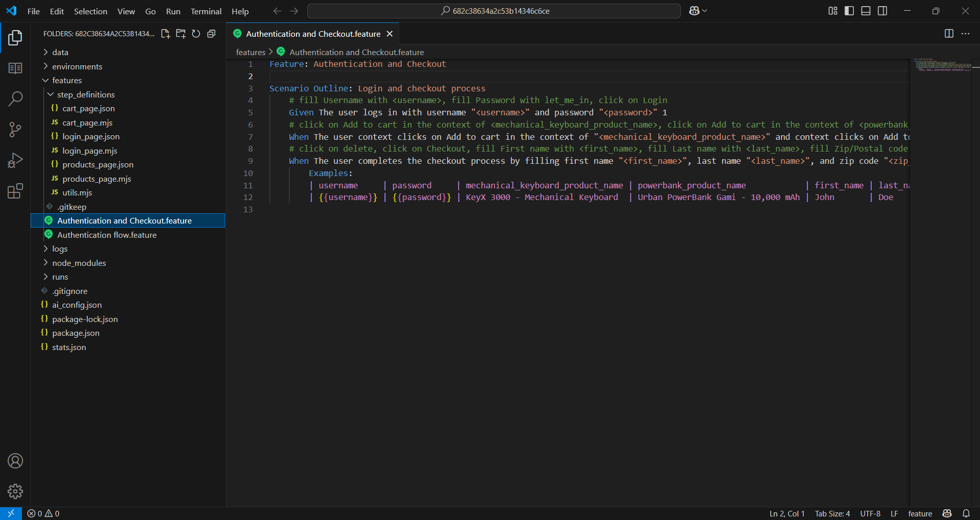The image size is (980, 520).
Task: Split the editor to the right
Action: point(949,34)
